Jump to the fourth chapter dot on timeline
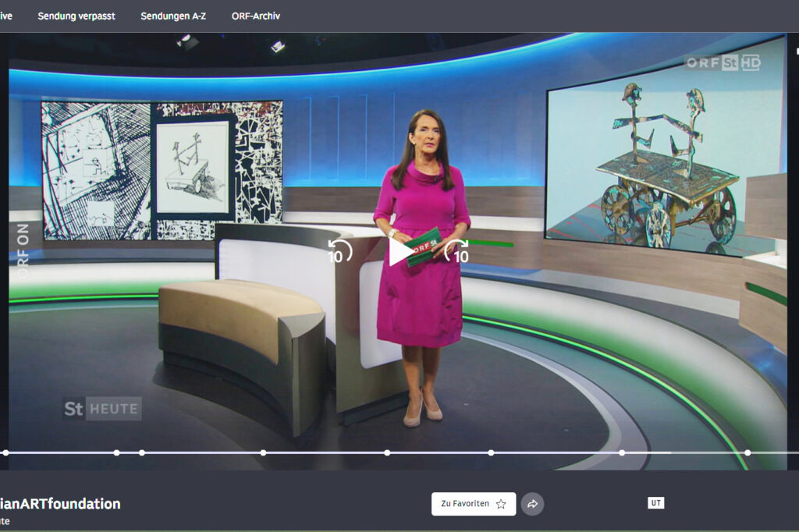This screenshot has height=532, width=799. pos(263,452)
